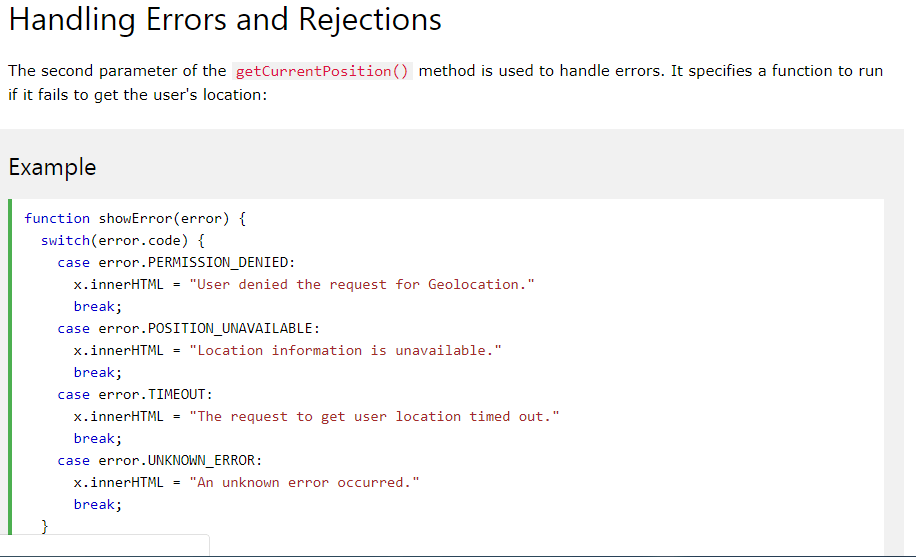The image size is (916, 557).
Task: Click the last break; statement
Action: pyautogui.click(x=98, y=505)
